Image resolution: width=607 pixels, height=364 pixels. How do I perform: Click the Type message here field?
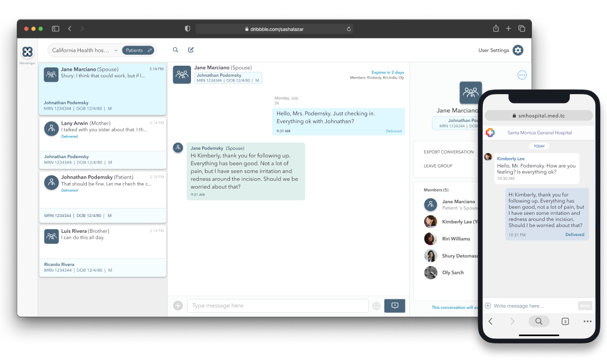(x=277, y=306)
